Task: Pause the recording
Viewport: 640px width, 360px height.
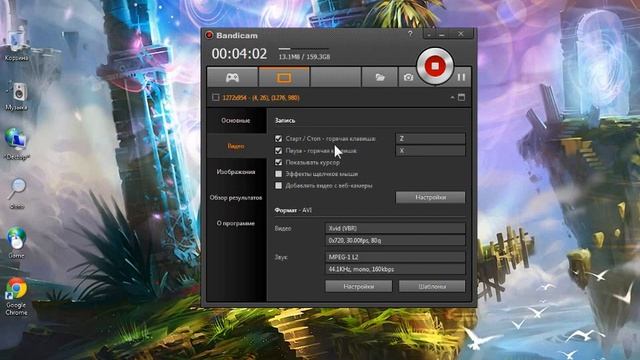Action: 461,77
